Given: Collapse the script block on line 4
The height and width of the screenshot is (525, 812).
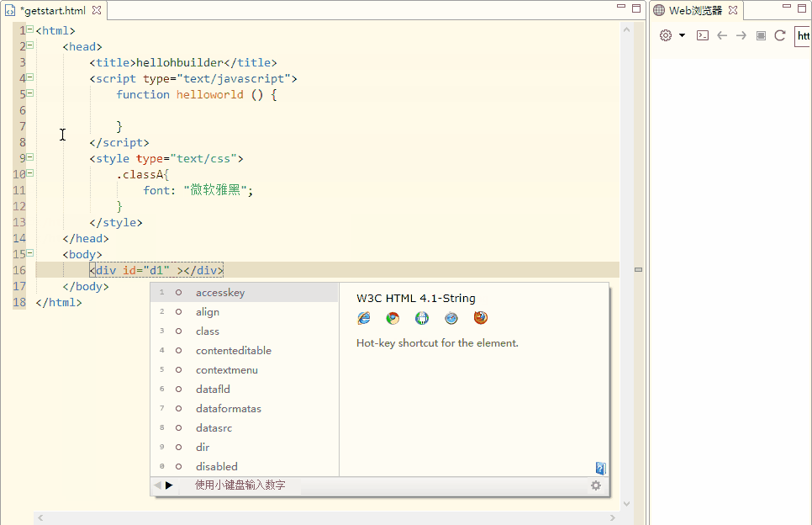Looking at the screenshot, I should [x=30, y=77].
